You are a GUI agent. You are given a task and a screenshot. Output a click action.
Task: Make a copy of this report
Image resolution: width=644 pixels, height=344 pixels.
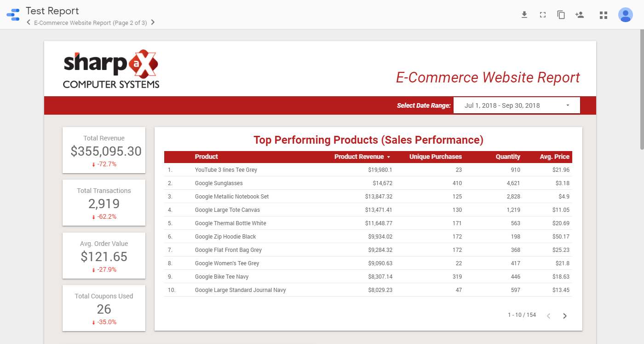(x=561, y=15)
